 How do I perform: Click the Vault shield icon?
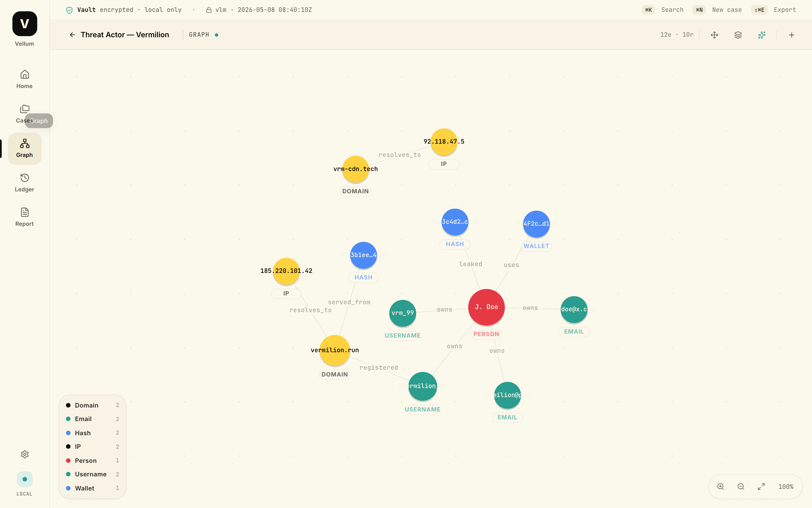click(x=69, y=10)
